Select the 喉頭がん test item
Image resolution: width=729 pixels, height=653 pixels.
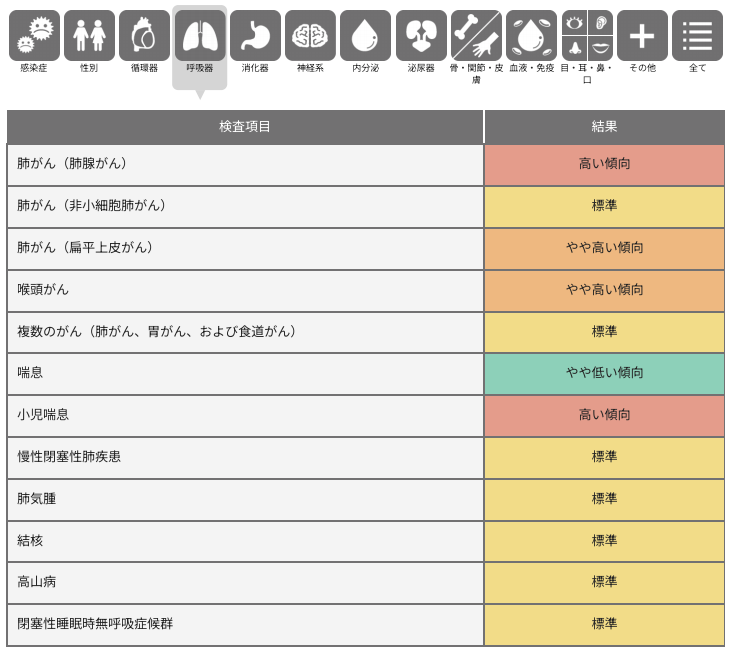point(245,290)
